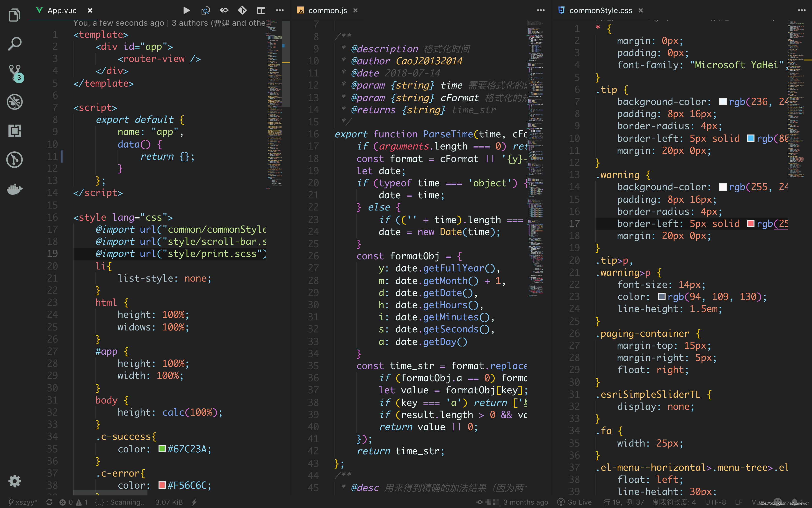812x508 pixels.
Task: Open the Explorer view in the activity bar
Action: (x=14, y=15)
